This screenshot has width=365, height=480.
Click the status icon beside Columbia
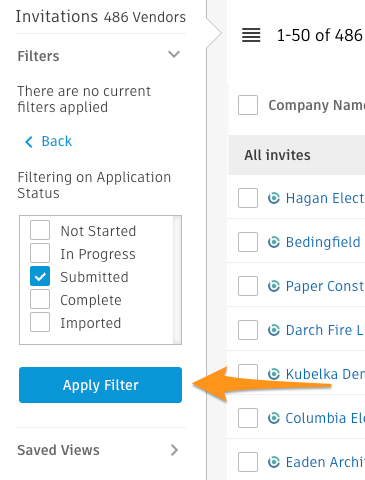(x=274, y=418)
